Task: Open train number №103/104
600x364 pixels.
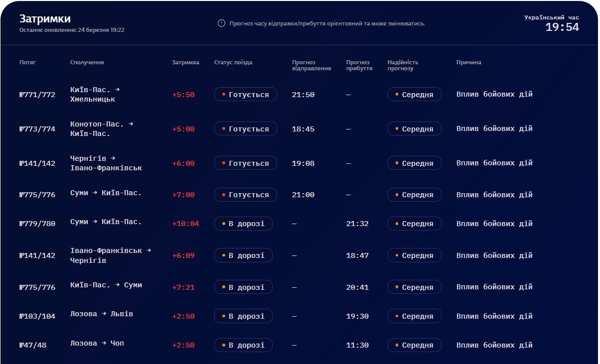Action: pos(37,316)
